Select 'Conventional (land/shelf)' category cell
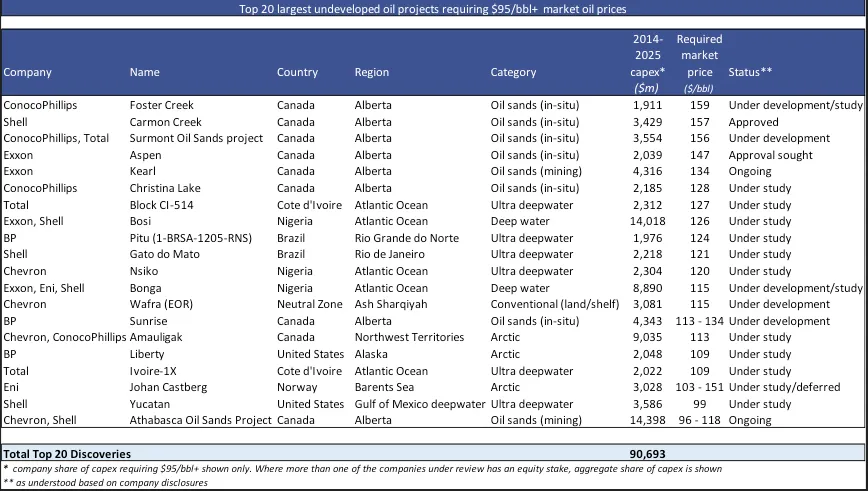Screen dimensions: 868x491 (x=555, y=304)
